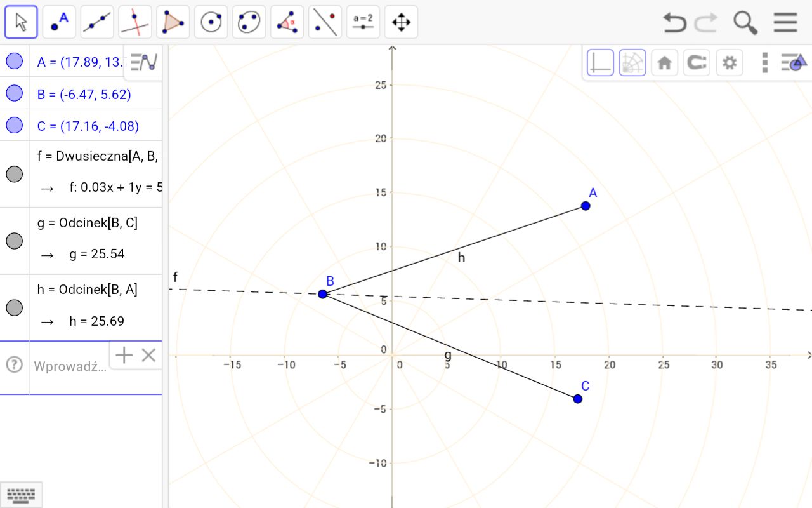Open the views perspective menu icon
812x508 pixels.
point(794,62)
